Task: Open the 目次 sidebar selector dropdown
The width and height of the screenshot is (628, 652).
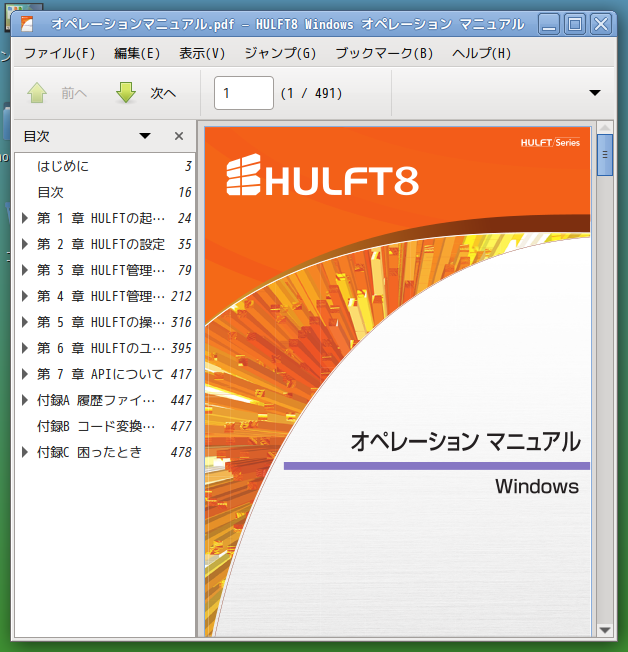Action: 145,136
